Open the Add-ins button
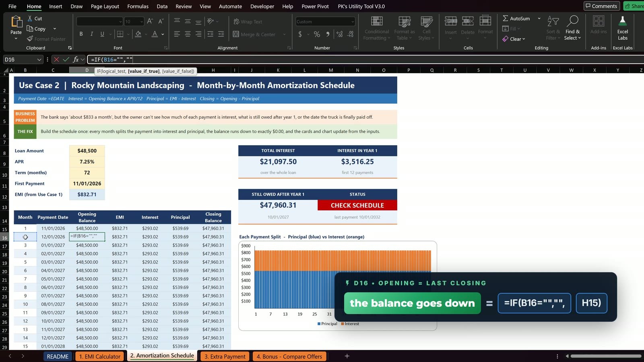 599,25
